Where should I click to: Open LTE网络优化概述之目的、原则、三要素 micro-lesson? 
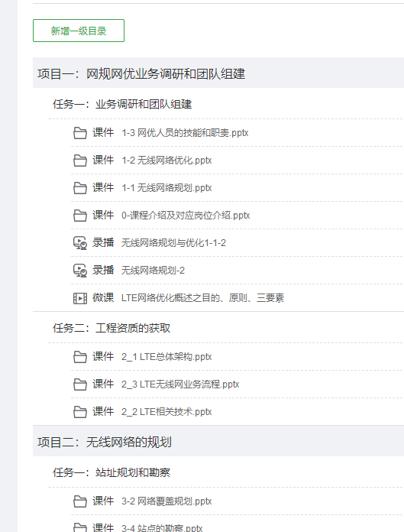coord(202,298)
